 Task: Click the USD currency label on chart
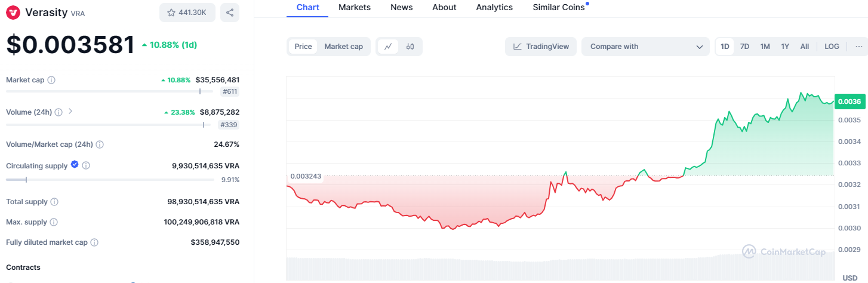(849, 278)
